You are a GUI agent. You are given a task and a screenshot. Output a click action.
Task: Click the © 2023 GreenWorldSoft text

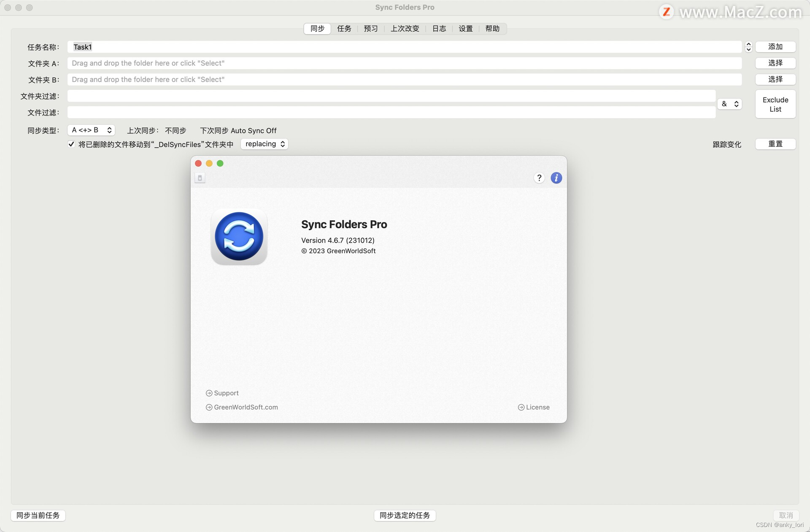338,251
